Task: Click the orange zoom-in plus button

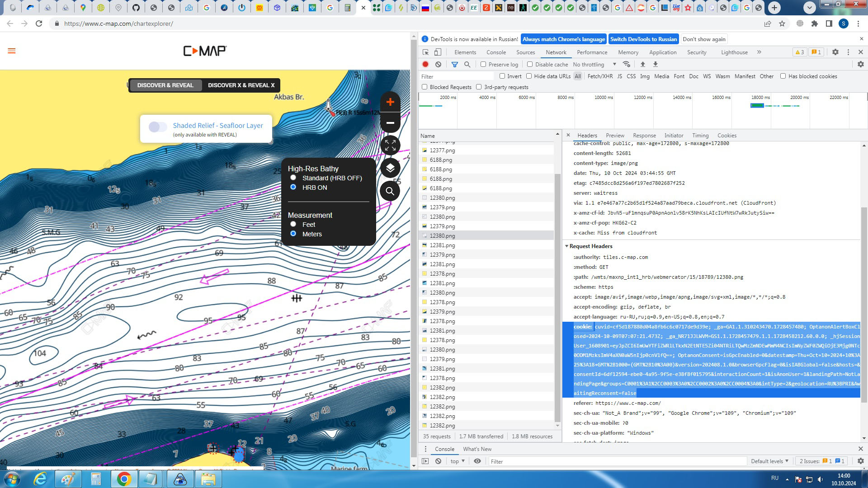Action: point(390,102)
